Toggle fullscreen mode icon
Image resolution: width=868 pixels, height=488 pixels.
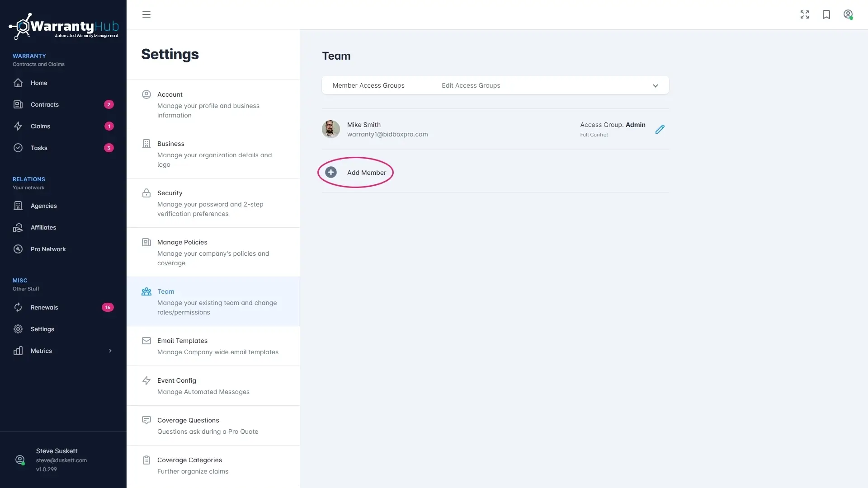[805, 14]
